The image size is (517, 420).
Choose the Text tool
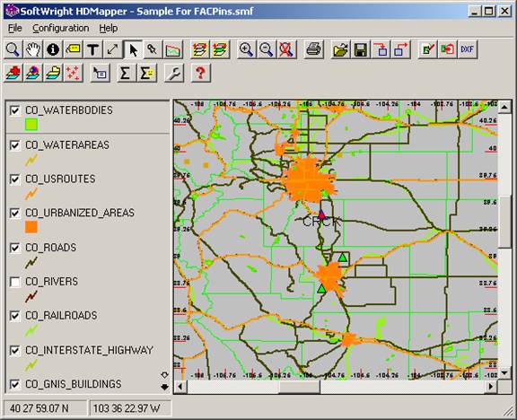pyautogui.click(x=92, y=49)
